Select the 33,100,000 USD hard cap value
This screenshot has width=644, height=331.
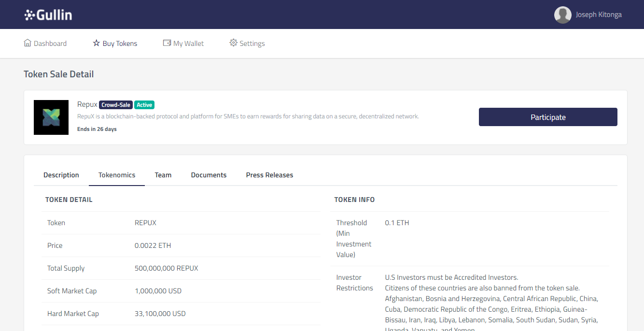(160, 314)
